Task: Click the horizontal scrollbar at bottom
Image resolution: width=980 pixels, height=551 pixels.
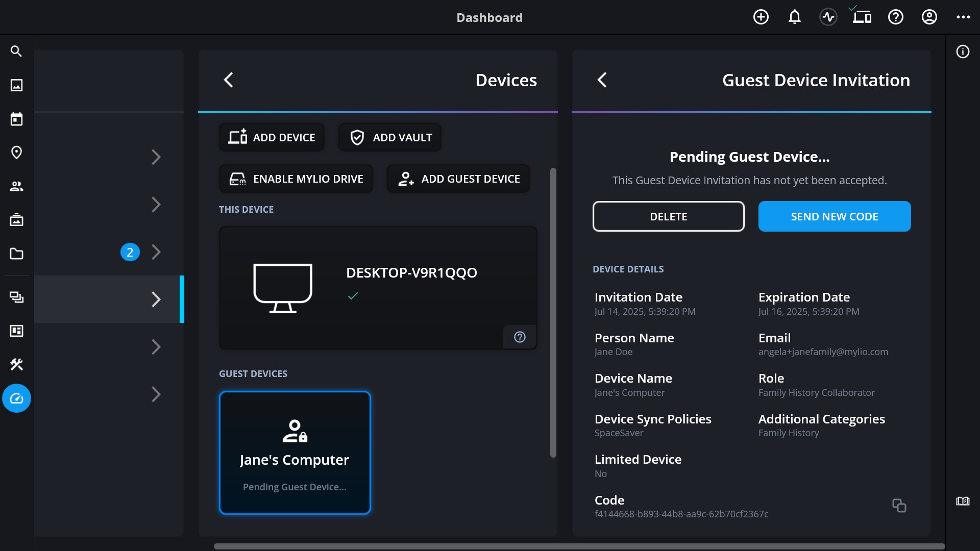Action: coord(579,546)
